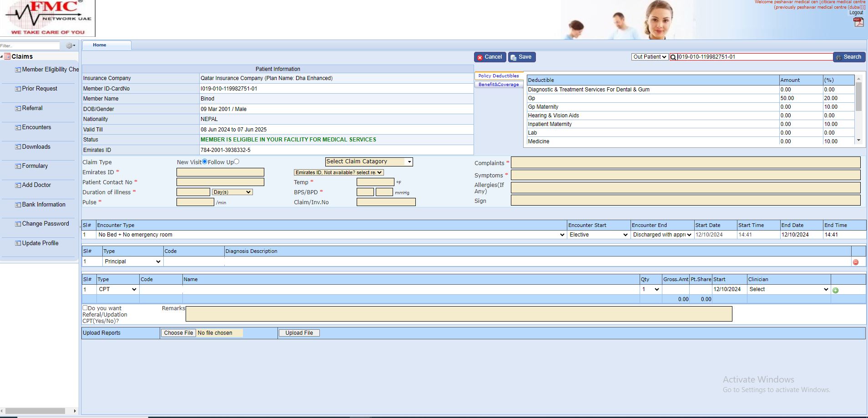Switch to the Policy Deductibles tab
Image resolution: width=868 pixels, height=418 pixels.
499,76
